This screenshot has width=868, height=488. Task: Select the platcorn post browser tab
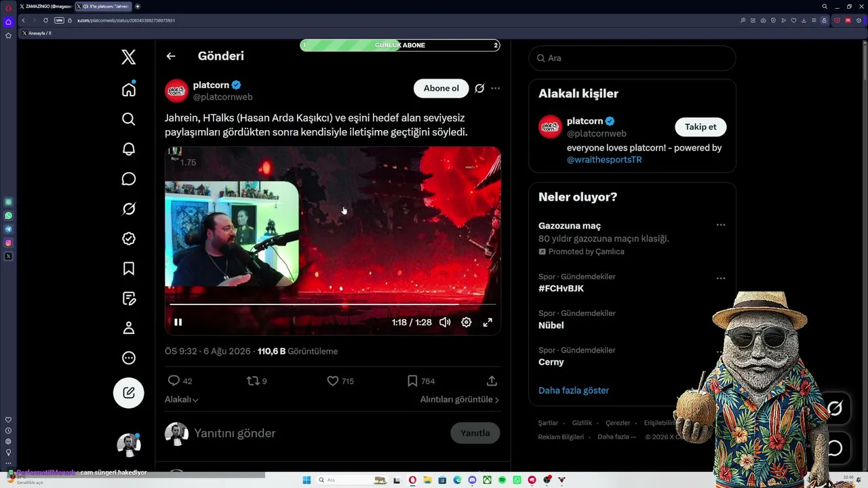coord(103,6)
